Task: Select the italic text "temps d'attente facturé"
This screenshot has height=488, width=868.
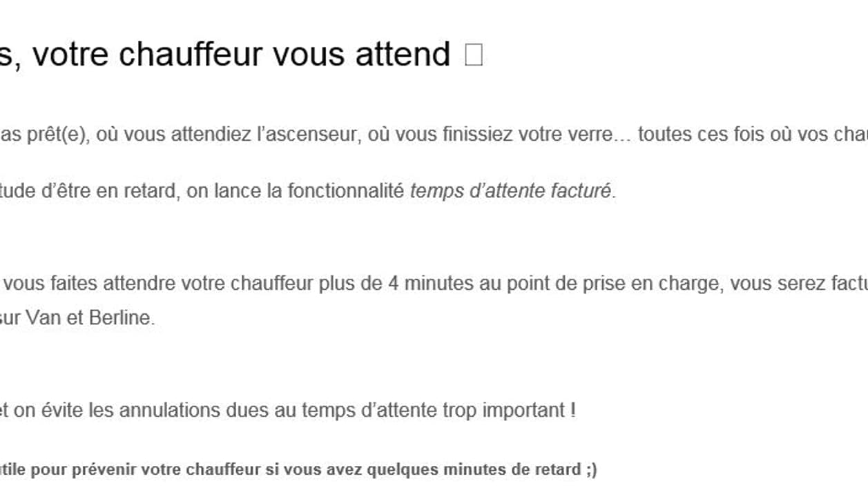Action: pos(510,191)
